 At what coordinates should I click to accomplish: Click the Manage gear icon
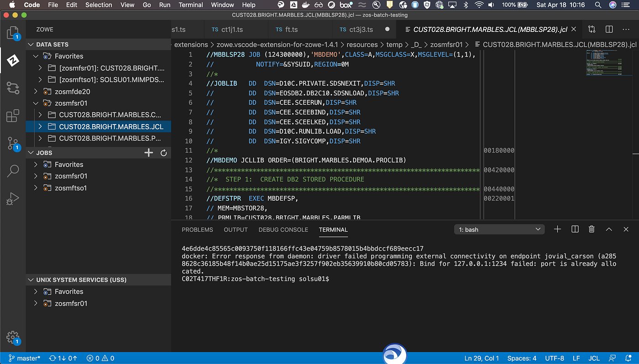12,338
